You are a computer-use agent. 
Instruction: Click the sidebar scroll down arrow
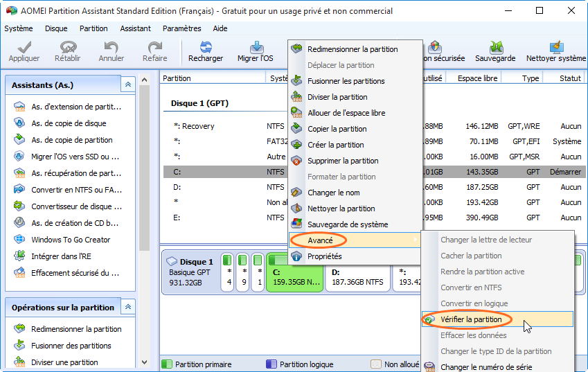pos(144,362)
